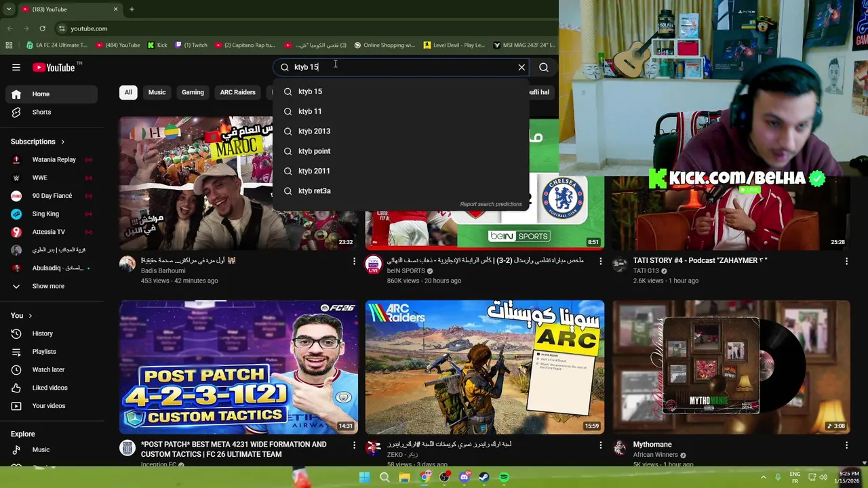Go to Home in the sidebar
The image size is (868, 488).
[x=52, y=94]
